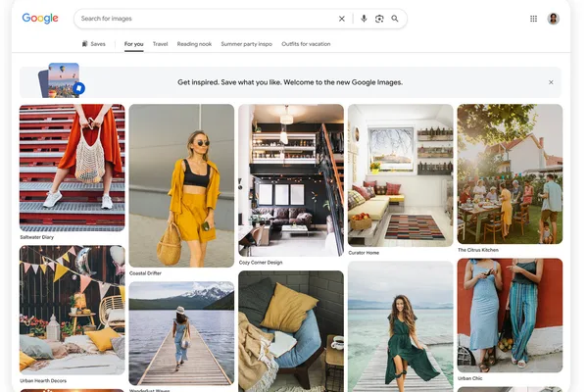Click the Coastal Drifter source label
588x392 pixels.
point(145,273)
